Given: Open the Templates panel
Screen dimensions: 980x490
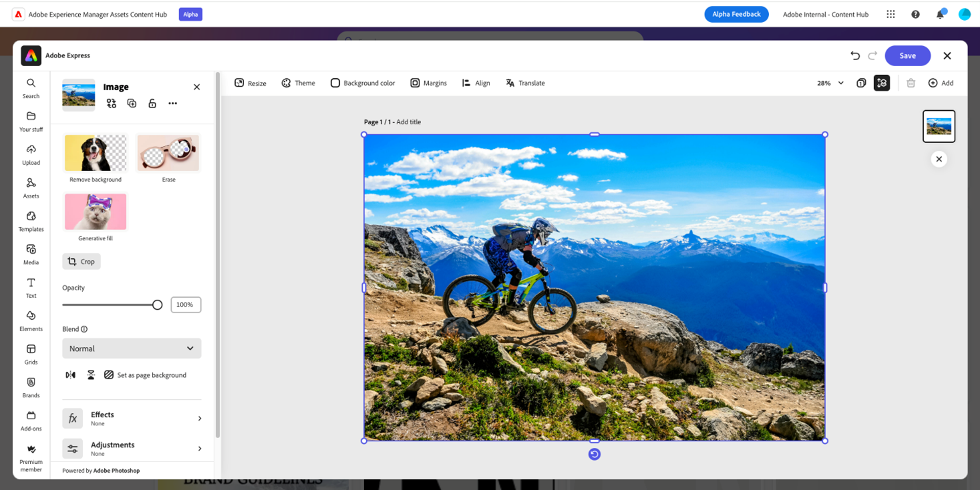Looking at the screenshot, I should (x=31, y=221).
